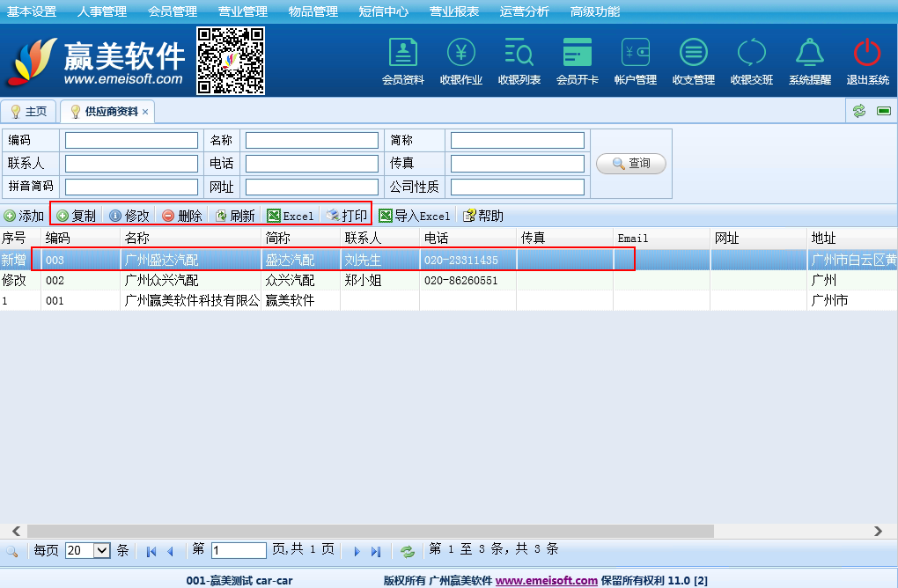Open the 收银交班 shift handover icon
Image resolution: width=898 pixels, height=588 pixels.
tap(751, 55)
